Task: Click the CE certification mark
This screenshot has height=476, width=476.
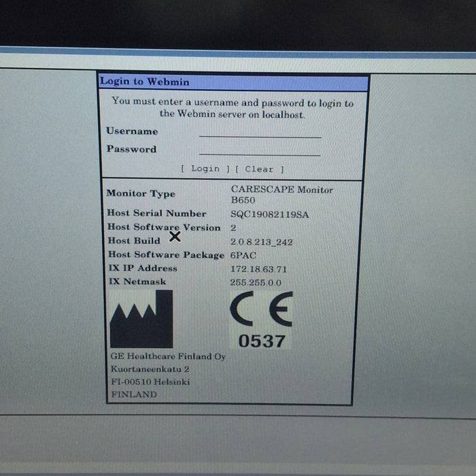Action: pyautogui.click(x=261, y=309)
